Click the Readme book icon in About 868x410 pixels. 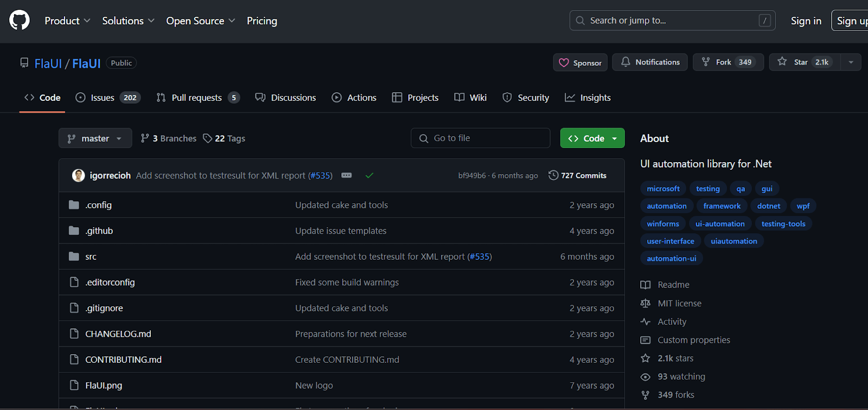[646, 285]
